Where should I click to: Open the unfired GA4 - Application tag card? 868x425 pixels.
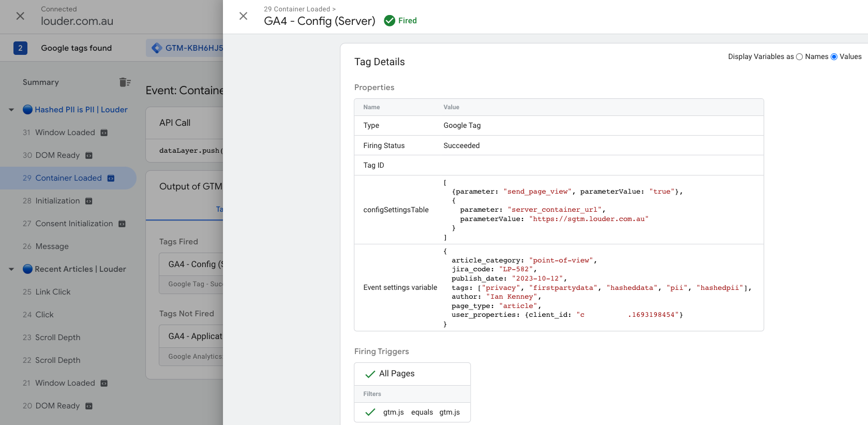click(191, 346)
